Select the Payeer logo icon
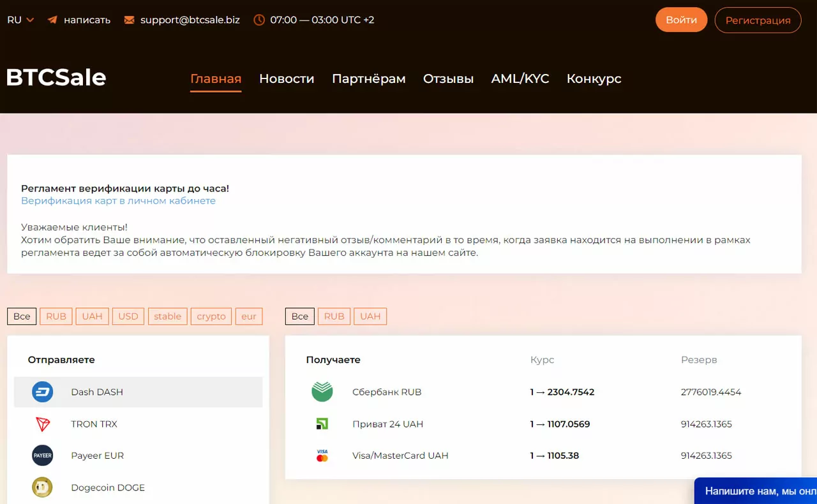Screen dimensions: 817x504 click(43, 456)
